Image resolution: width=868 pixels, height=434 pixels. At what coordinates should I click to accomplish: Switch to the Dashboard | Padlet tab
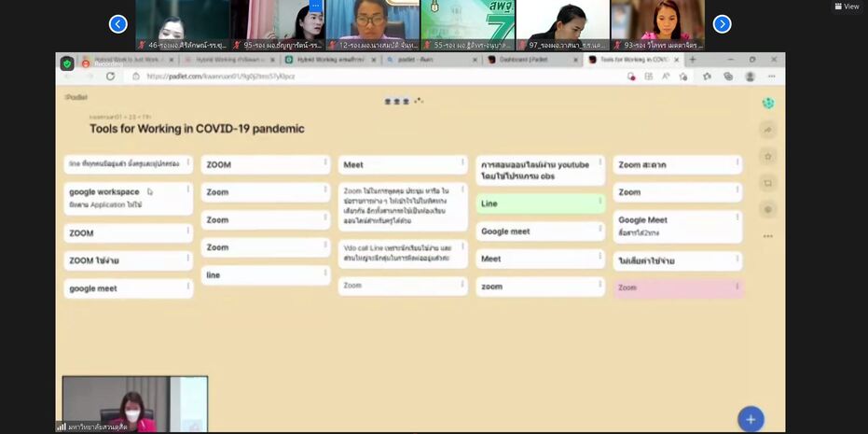[x=532, y=60]
